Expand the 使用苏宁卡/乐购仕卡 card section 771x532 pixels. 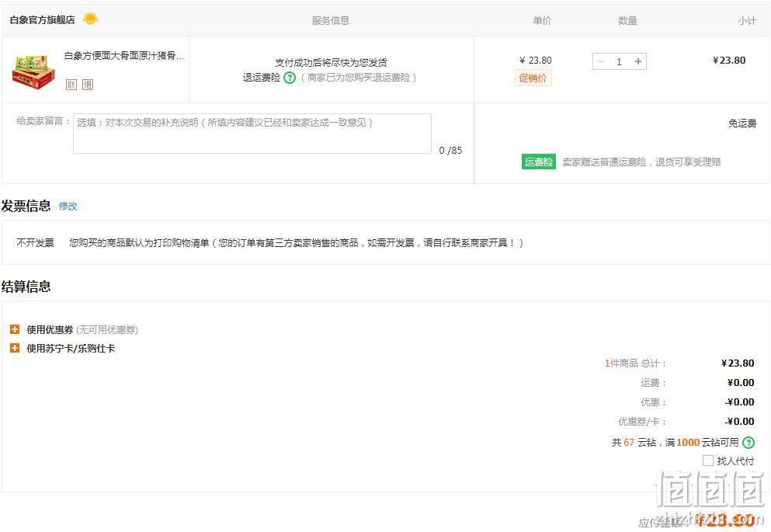(x=15, y=348)
